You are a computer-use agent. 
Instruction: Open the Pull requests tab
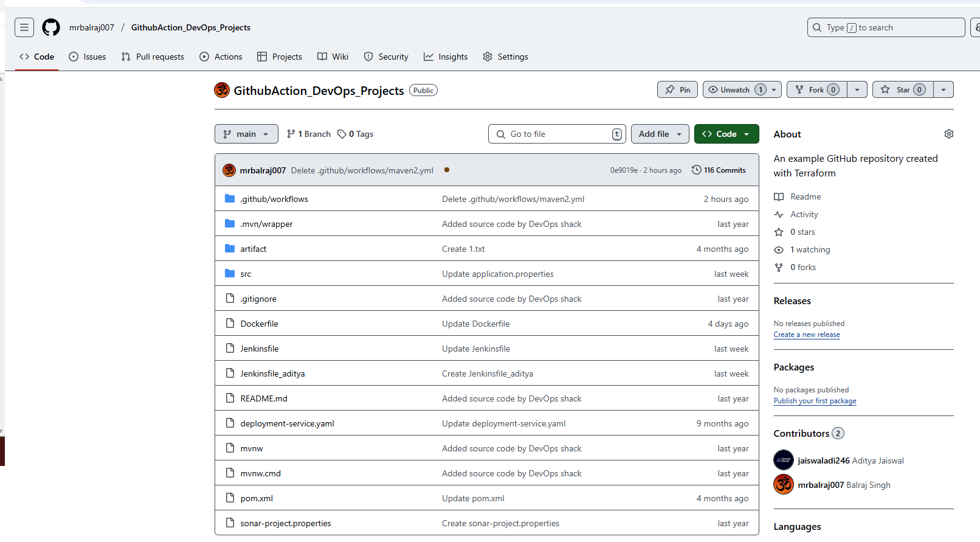tap(153, 57)
